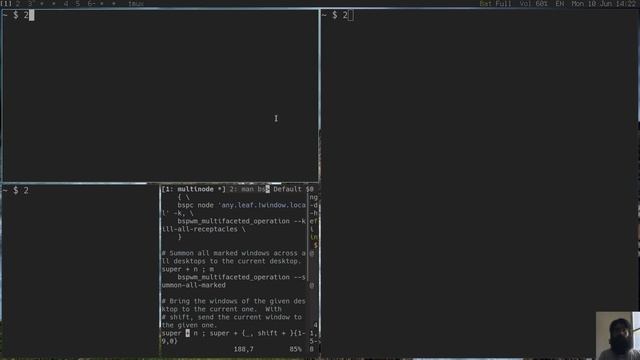640x360 pixels.
Task: Switch to workspace 2 in top bar
Action: coord(18,4)
